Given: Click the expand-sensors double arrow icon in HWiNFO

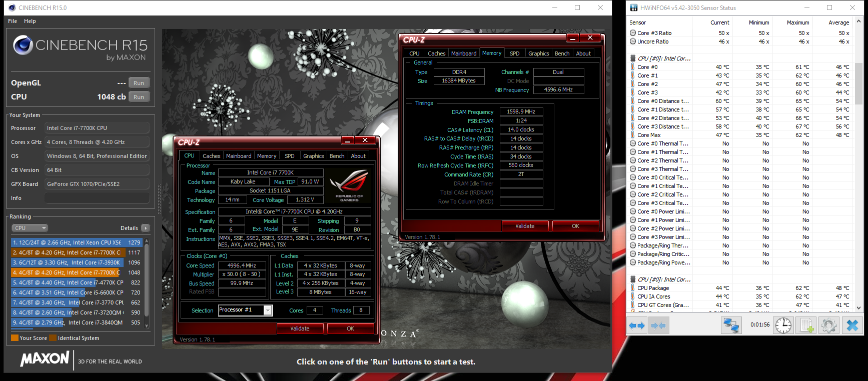Looking at the screenshot, I should click(637, 325).
